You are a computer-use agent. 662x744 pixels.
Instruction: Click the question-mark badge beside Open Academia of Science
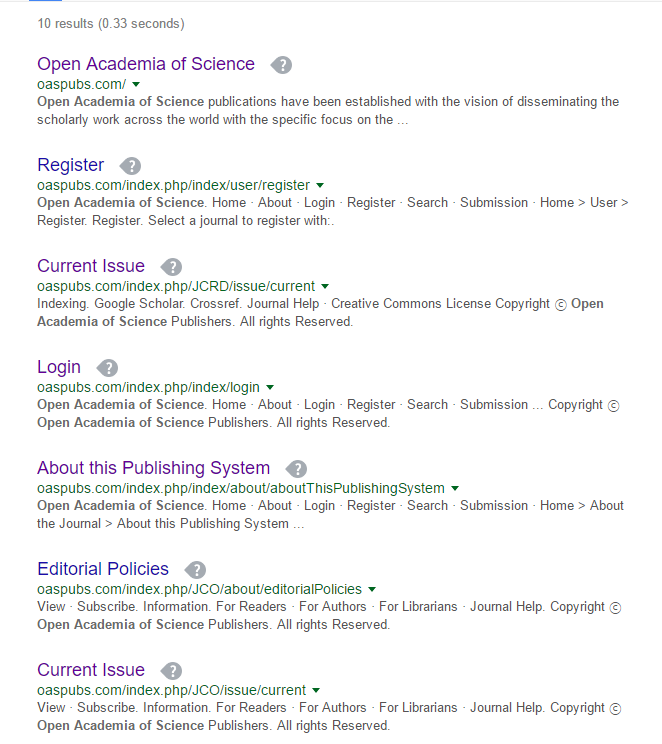click(281, 65)
